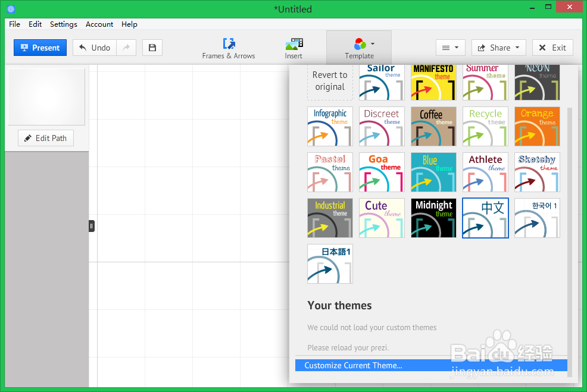Viewport: 587px width, 392px height.
Task: Click the theme panel vertical scrollbar
Action: pos(570,242)
